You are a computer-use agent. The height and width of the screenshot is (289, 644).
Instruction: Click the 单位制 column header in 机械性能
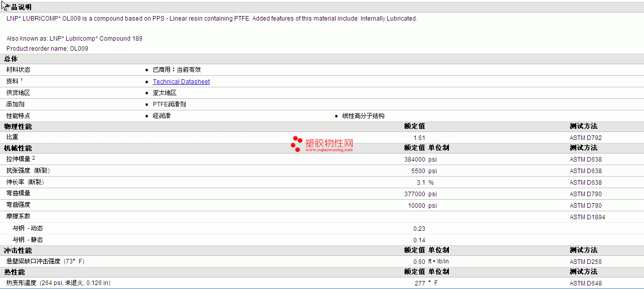pyautogui.click(x=439, y=148)
